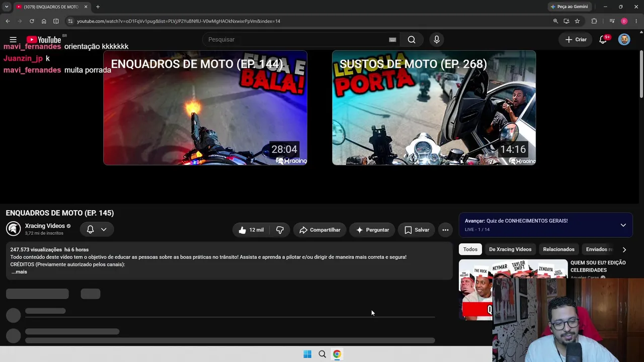Open the more actions ellipsis menu

pos(445,230)
